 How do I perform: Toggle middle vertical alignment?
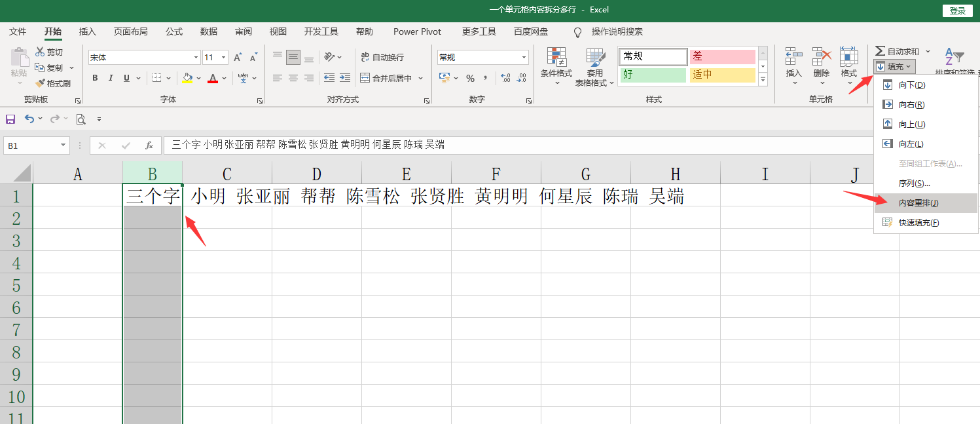click(x=293, y=58)
